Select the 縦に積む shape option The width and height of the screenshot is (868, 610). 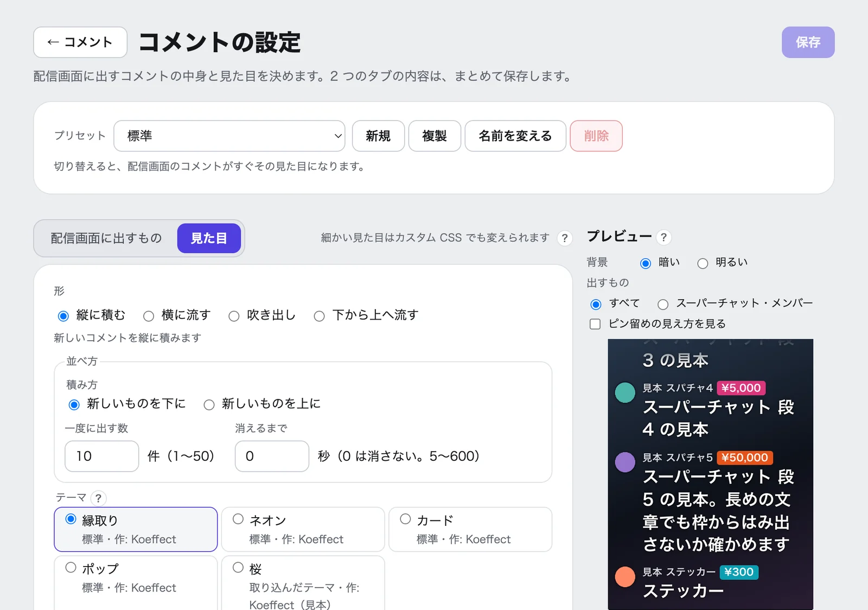91,315
